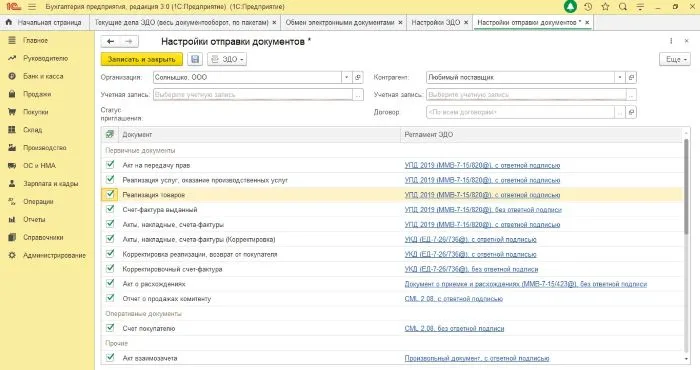Switch to Текущие дела ЭДО tab
This screenshot has width=700, height=370.
[x=181, y=22]
